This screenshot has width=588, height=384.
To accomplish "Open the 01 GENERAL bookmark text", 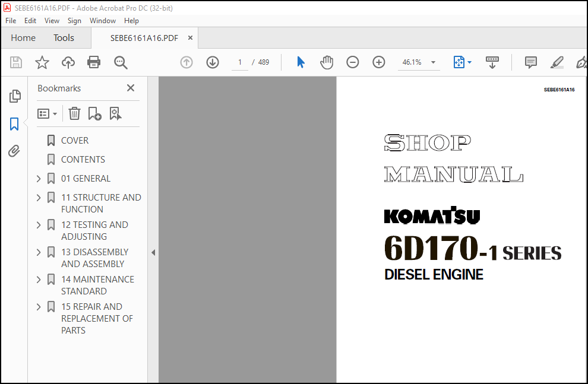I will click(x=86, y=179).
